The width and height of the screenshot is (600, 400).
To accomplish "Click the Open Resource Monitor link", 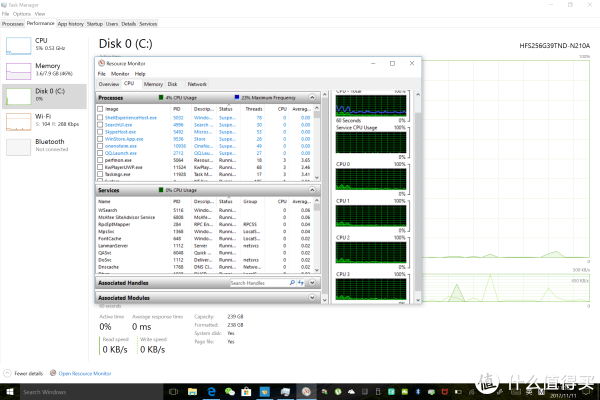I will [x=85, y=373].
